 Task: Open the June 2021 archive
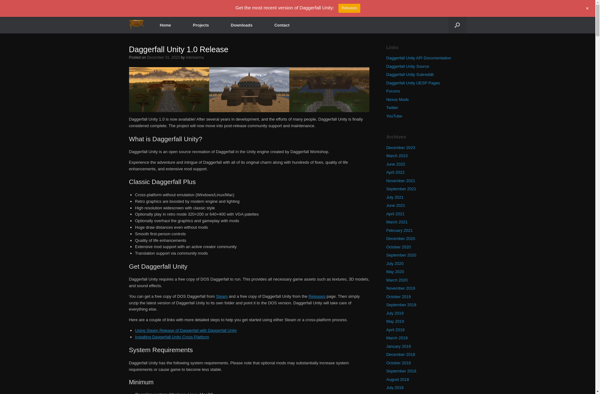[395, 205]
